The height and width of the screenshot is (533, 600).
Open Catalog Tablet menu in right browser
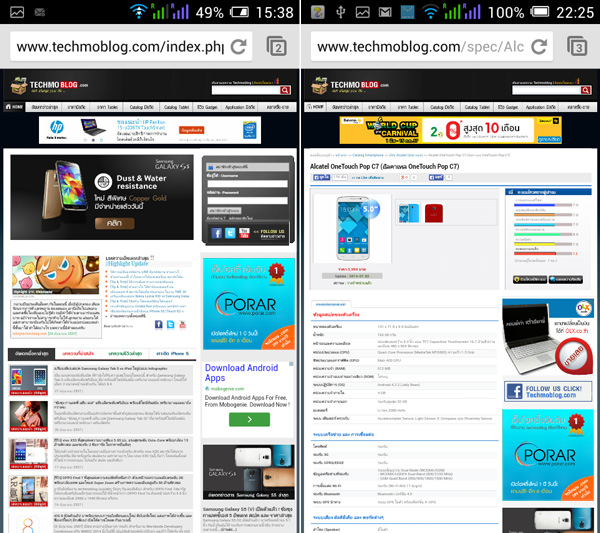477,107
